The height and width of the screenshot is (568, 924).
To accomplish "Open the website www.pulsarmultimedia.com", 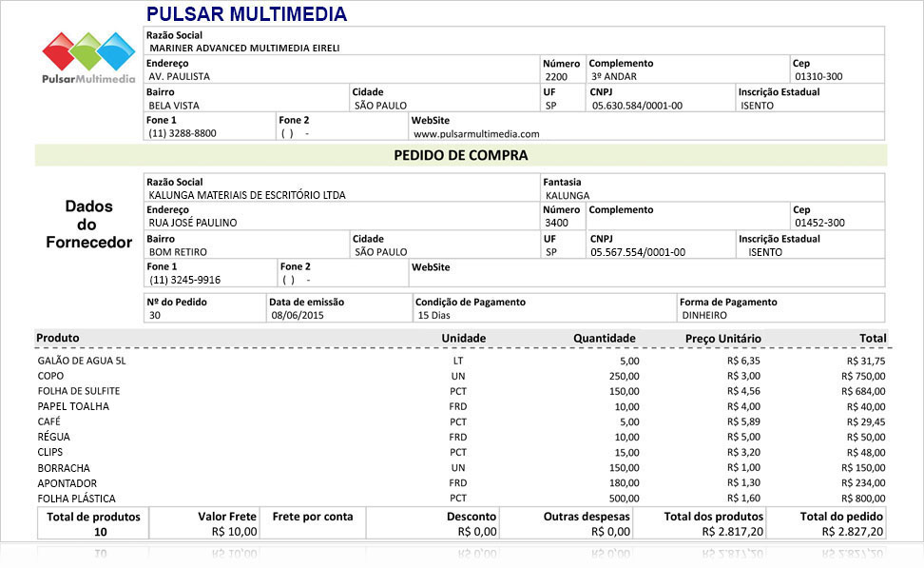I will [476, 134].
